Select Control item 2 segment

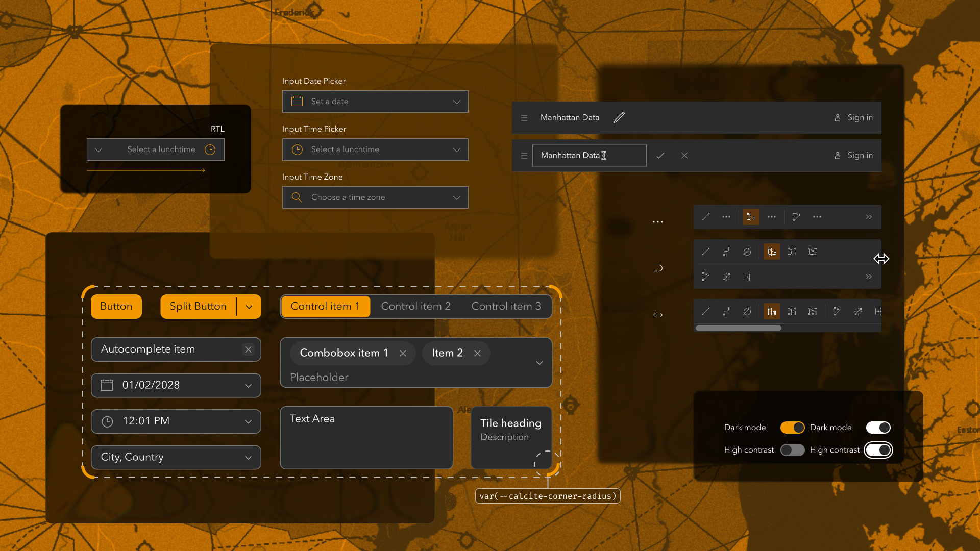click(x=416, y=307)
